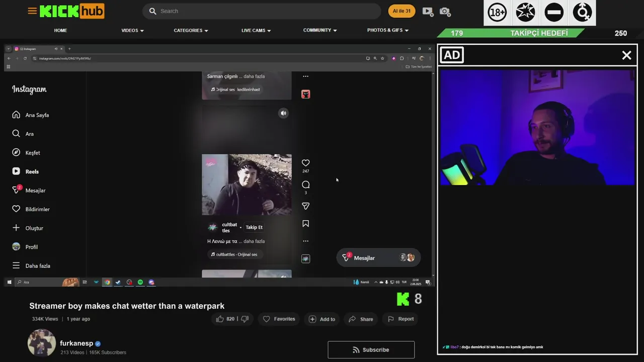Save the cultbattles reel with bookmark
644x362 pixels.
point(305,224)
